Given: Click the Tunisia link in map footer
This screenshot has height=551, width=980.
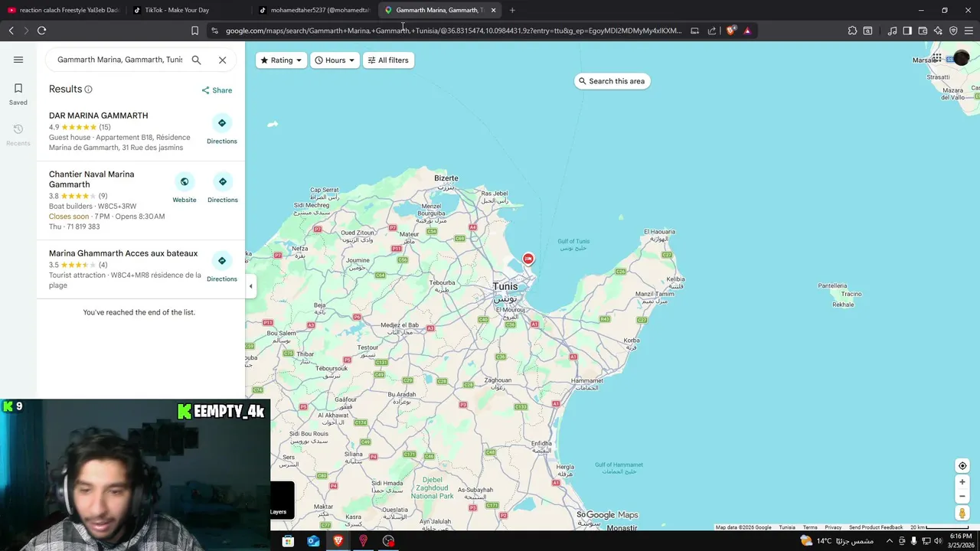Looking at the screenshot, I should (x=787, y=527).
